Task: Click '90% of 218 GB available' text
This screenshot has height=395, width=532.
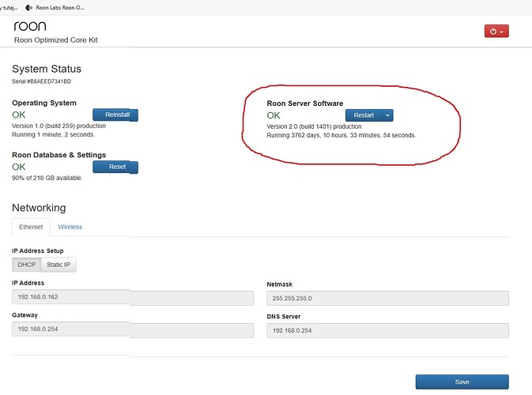Action: (x=47, y=178)
